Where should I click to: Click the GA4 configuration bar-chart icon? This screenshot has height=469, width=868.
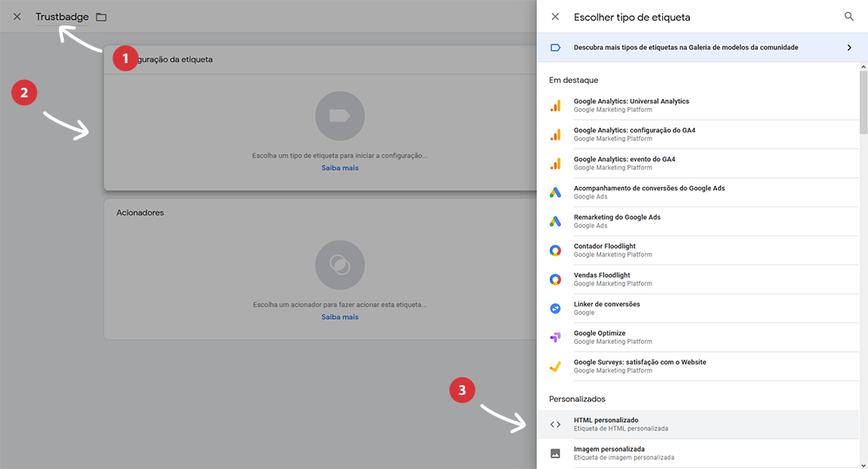[555, 135]
